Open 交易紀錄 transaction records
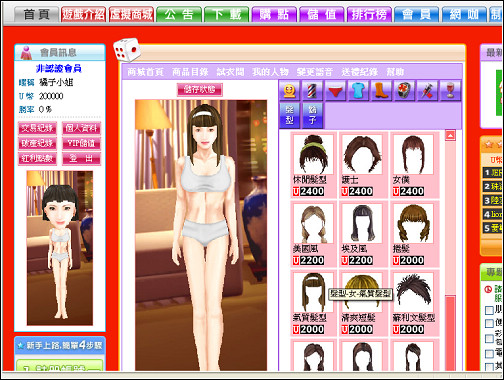This screenshot has height=380, width=504. point(37,128)
